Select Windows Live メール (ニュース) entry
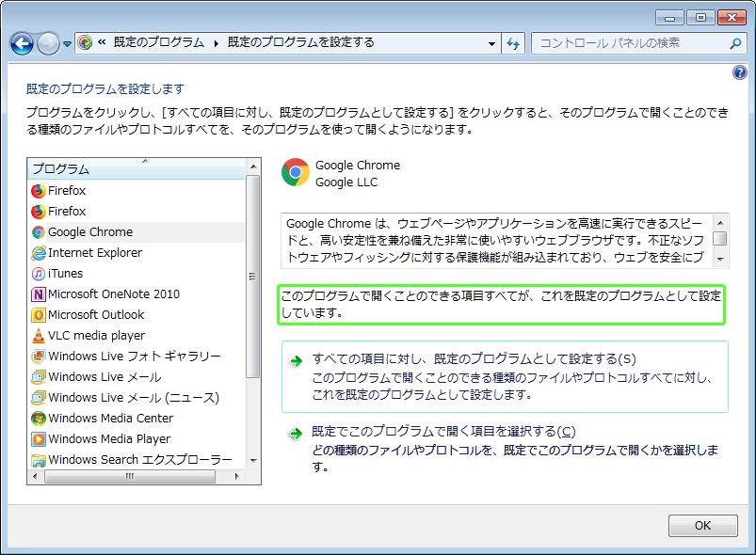The width and height of the screenshot is (756, 555). 134,398
